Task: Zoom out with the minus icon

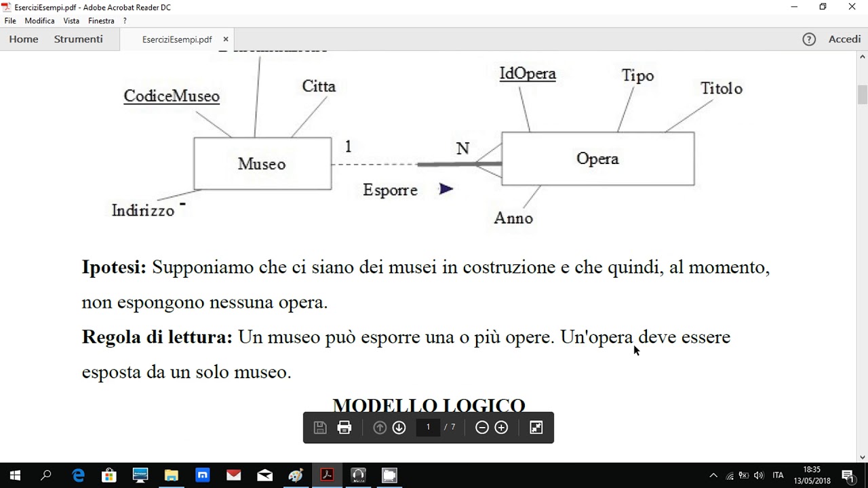Action: click(482, 428)
